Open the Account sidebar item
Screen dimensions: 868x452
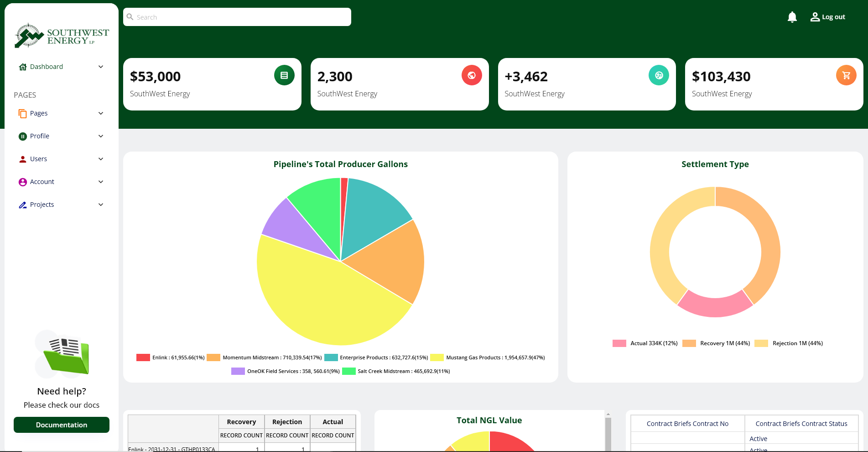point(62,182)
